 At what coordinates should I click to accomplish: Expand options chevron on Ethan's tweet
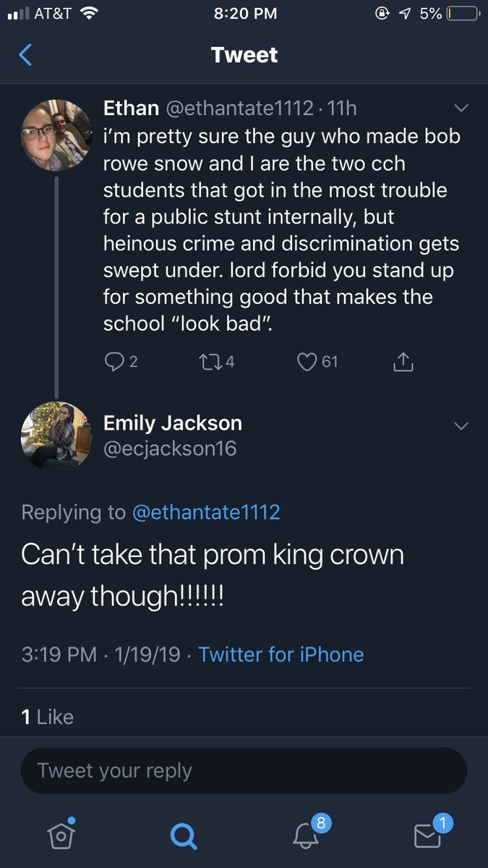461,109
